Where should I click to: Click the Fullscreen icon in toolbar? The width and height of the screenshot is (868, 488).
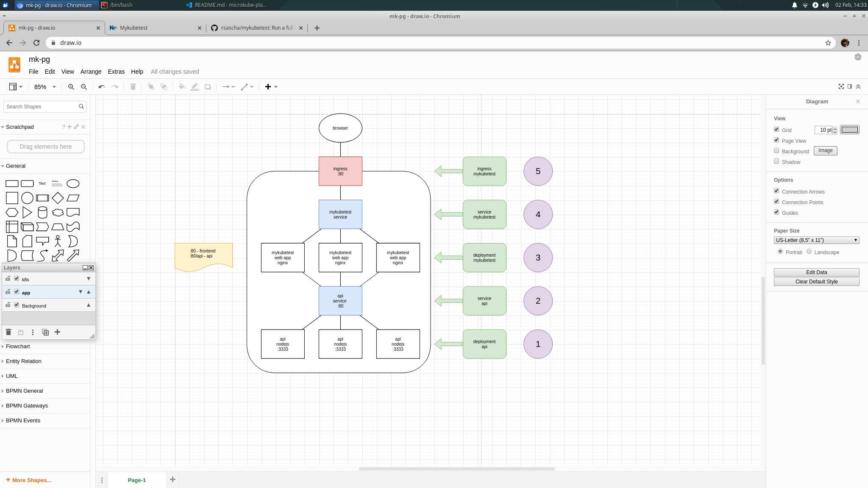(x=841, y=86)
